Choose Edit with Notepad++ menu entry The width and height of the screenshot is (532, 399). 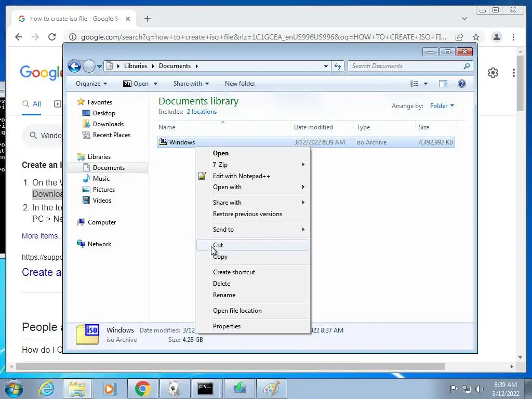tap(252, 176)
